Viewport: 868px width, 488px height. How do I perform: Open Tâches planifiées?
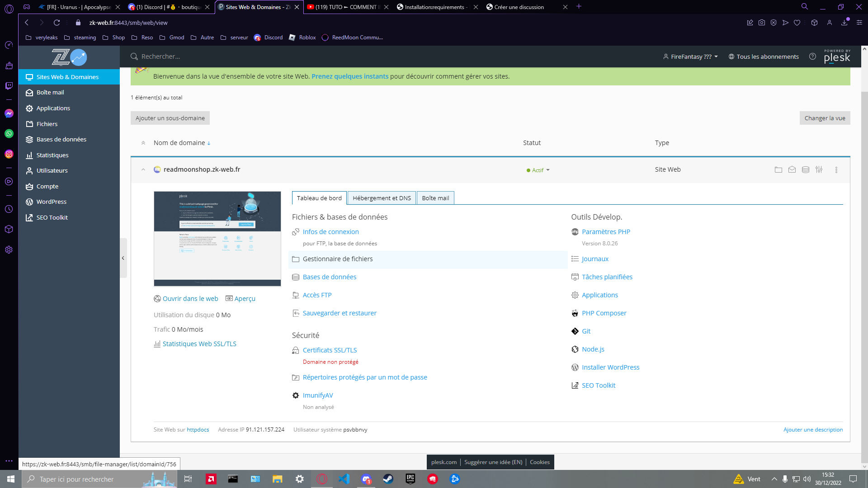607,277
